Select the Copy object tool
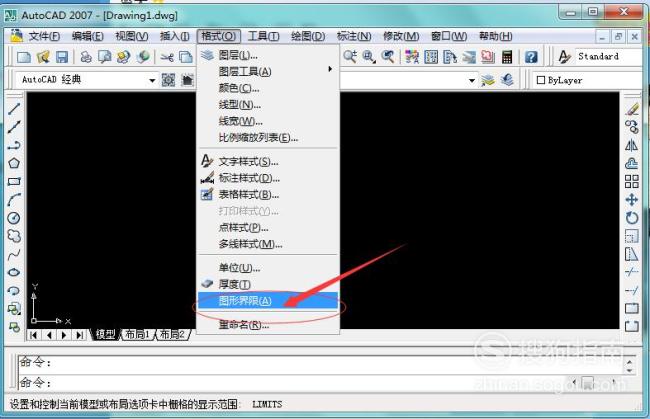This screenshot has height=419, width=650. (x=632, y=127)
